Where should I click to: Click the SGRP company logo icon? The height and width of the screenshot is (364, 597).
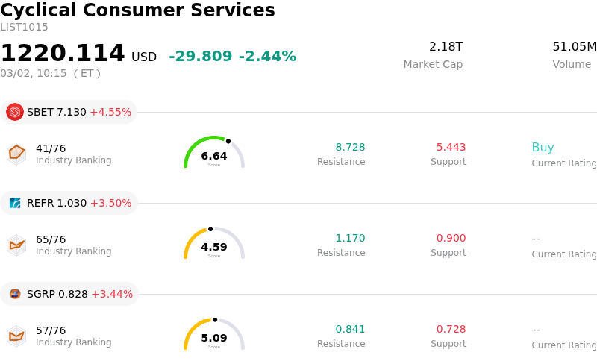point(15,294)
